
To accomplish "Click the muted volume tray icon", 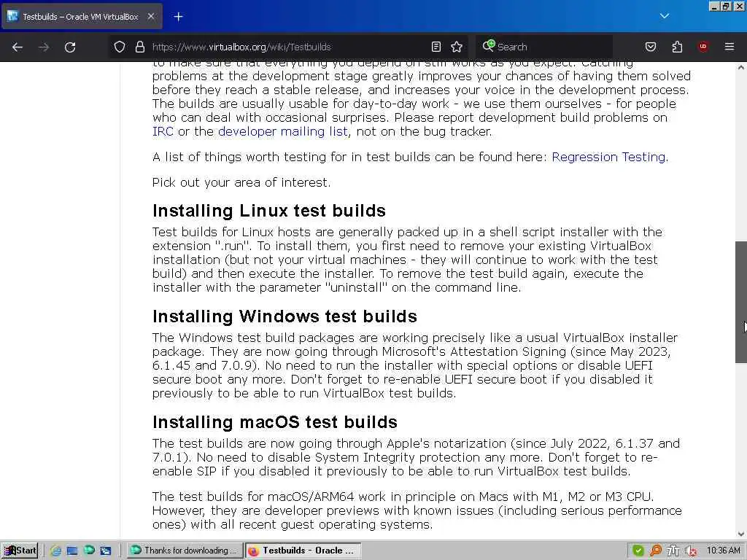I will point(691,551).
